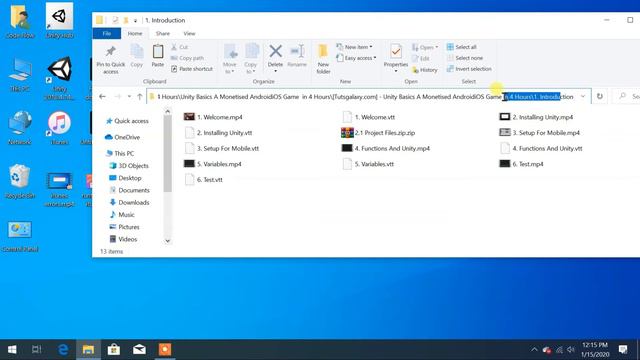The image size is (640, 360).
Task: Open the File tab
Action: coord(107,33)
